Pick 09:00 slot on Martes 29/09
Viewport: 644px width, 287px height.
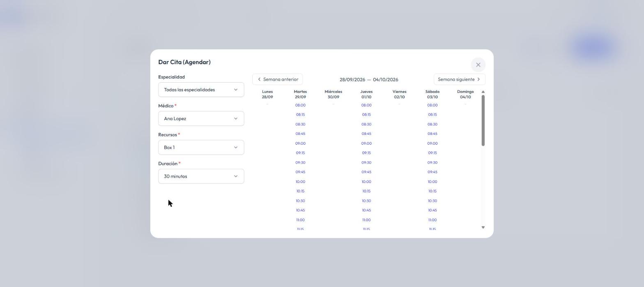pos(300,143)
